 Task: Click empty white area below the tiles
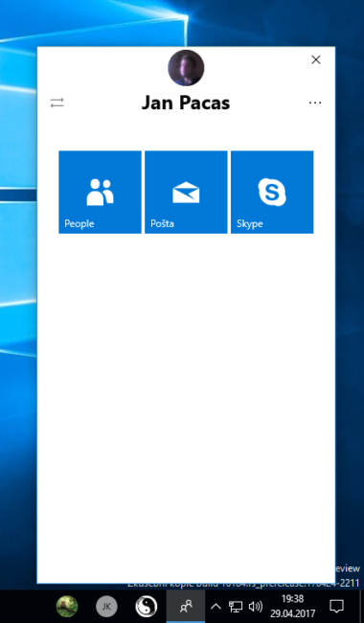pos(186,398)
